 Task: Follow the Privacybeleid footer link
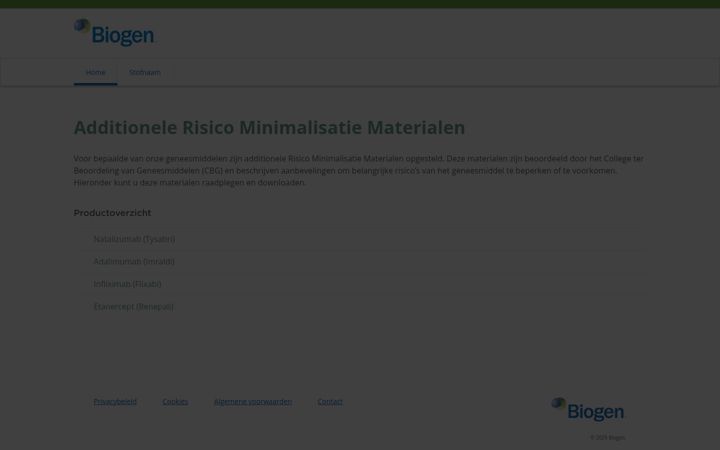pyautogui.click(x=115, y=402)
